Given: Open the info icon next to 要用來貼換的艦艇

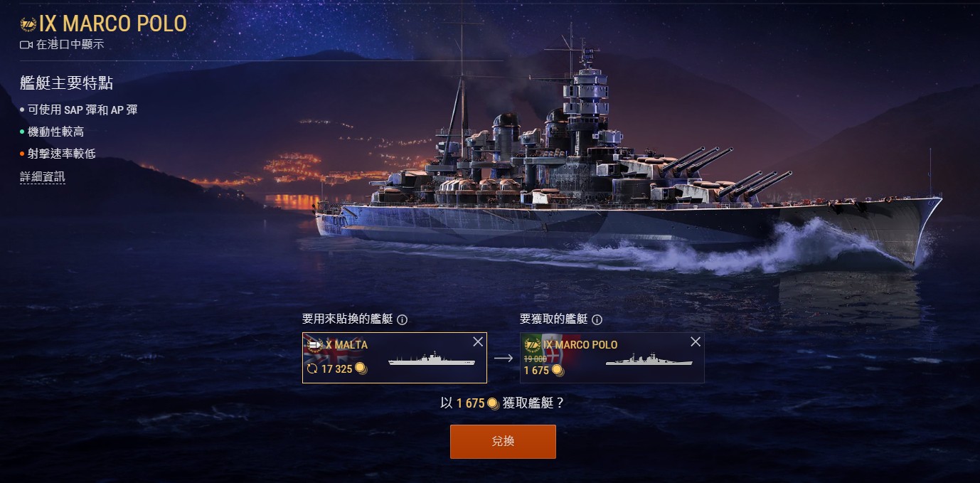Looking at the screenshot, I should pos(403,320).
